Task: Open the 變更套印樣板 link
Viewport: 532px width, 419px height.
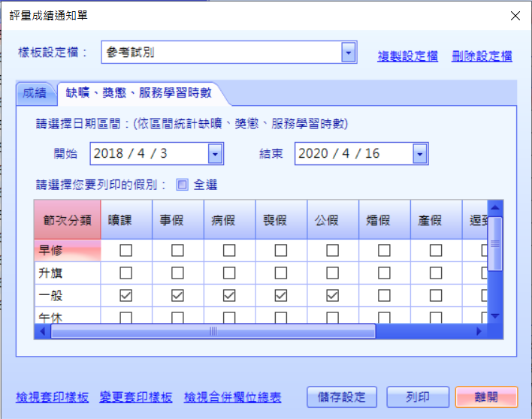Action: (136, 397)
